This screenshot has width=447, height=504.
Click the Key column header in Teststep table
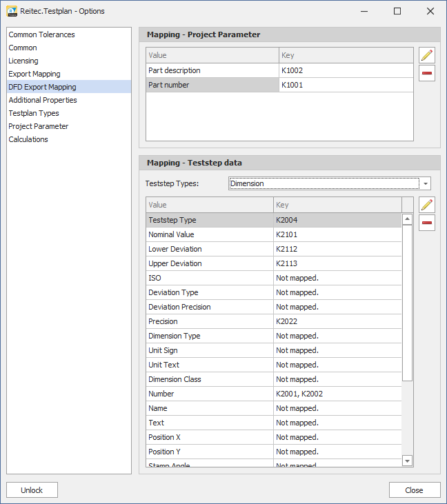(337, 205)
